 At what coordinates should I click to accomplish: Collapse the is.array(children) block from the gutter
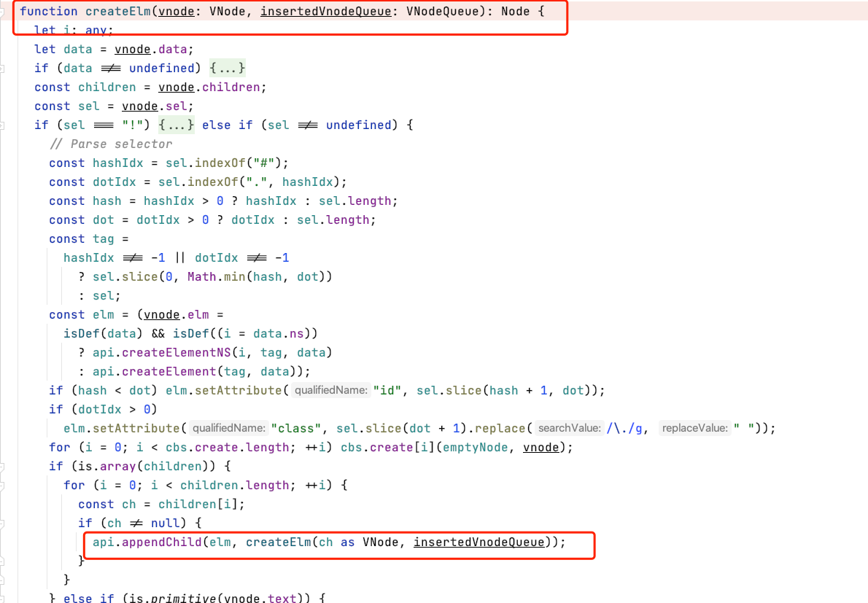click(x=2, y=466)
